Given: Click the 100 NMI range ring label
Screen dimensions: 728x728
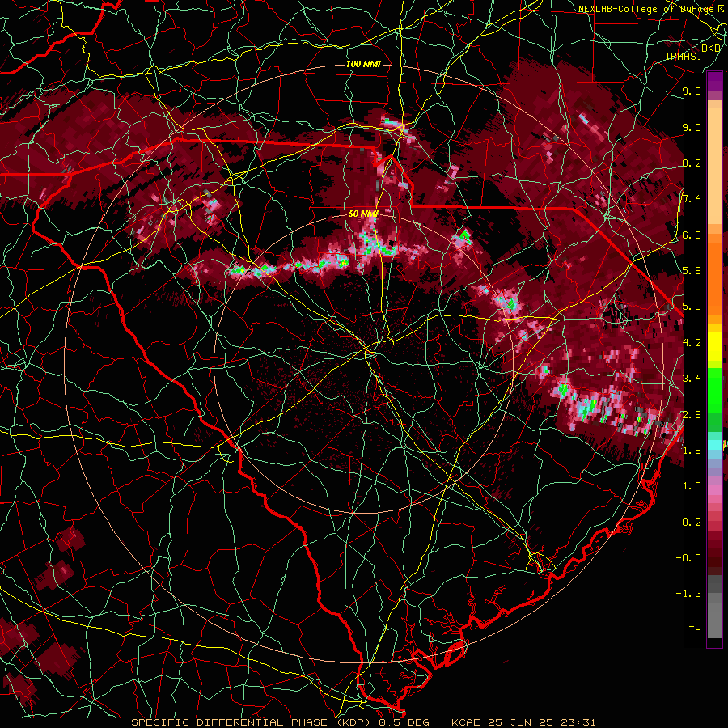Looking at the screenshot, I should (363, 64).
